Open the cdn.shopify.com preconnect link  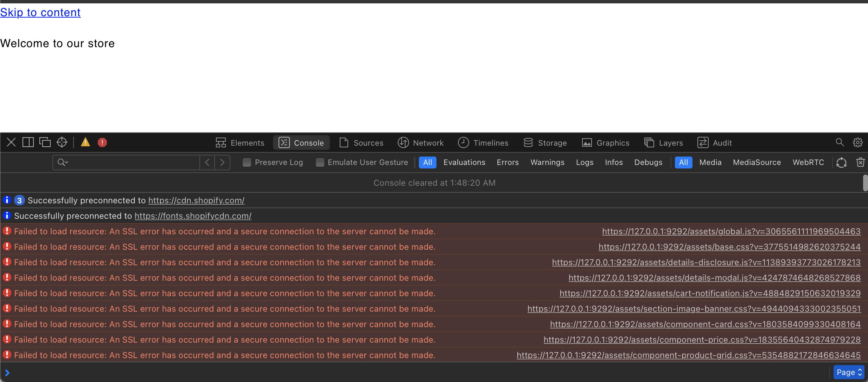(196, 200)
